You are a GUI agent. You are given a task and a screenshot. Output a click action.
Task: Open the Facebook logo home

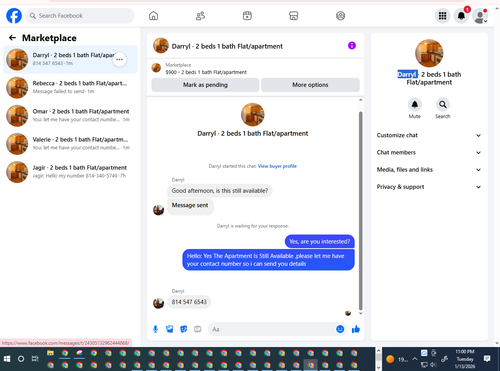tap(14, 16)
